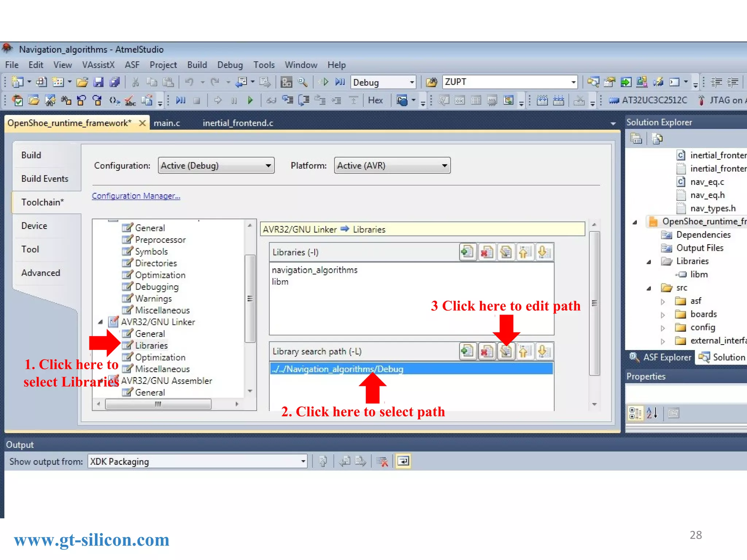Select Libraries under AVR32/GNU Linker tree

pyautogui.click(x=151, y=345)
